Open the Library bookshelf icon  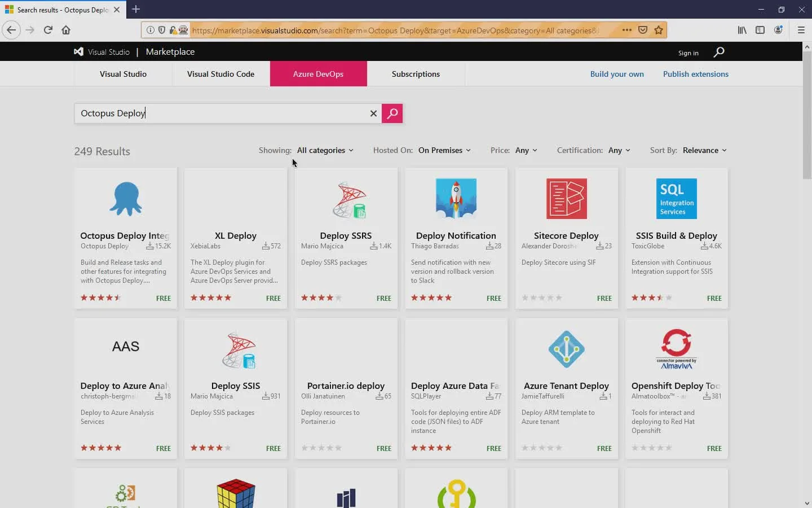pyautogui.click(x=742, y=30)
